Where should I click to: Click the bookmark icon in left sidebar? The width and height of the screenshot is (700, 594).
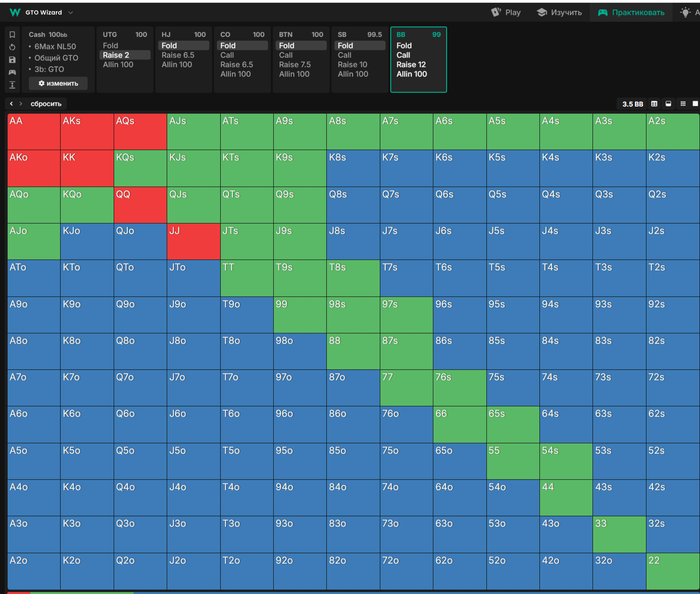[x=12, y=34]
